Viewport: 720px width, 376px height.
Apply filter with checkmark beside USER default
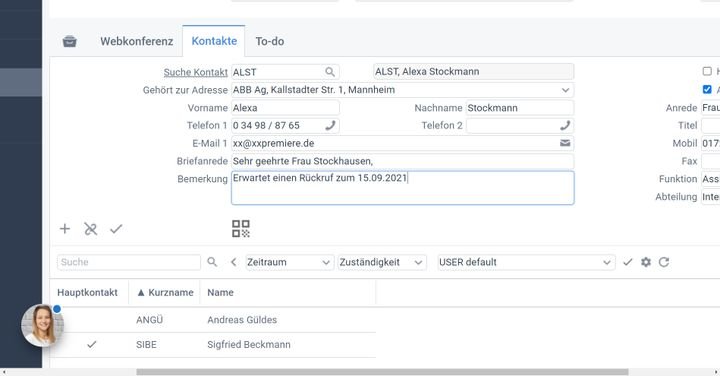(627, 262)
